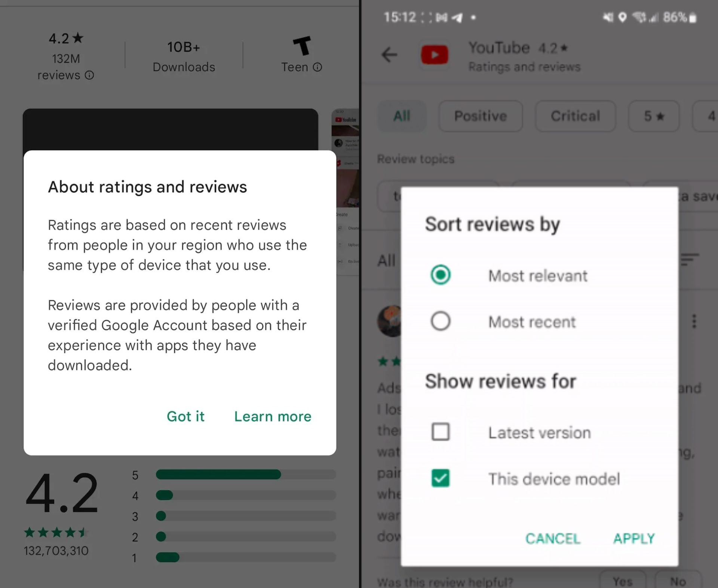Tap the 2-star rating bar
Viewport: 718px width, 588px height.
pyautogui.click(x=246, y=537)
